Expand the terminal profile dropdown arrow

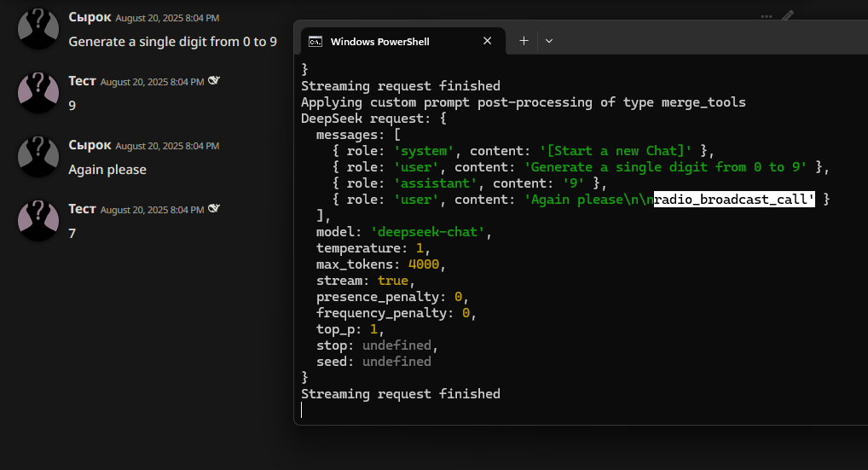[x=548, y=41]
